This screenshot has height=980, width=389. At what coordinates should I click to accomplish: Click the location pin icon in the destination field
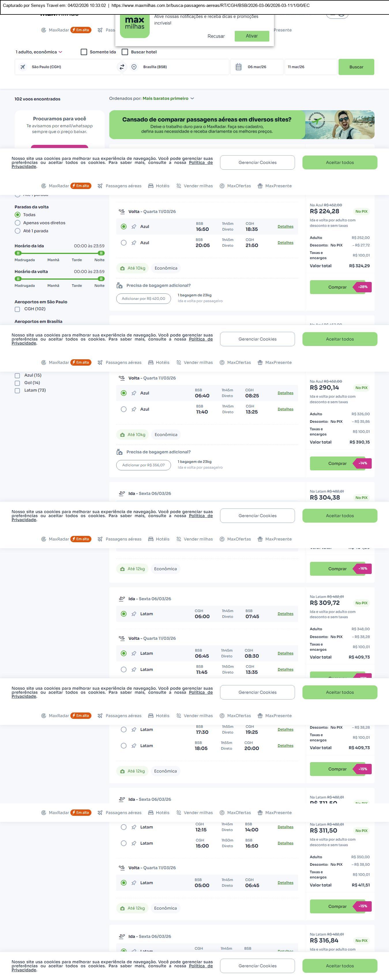(134, 67)
